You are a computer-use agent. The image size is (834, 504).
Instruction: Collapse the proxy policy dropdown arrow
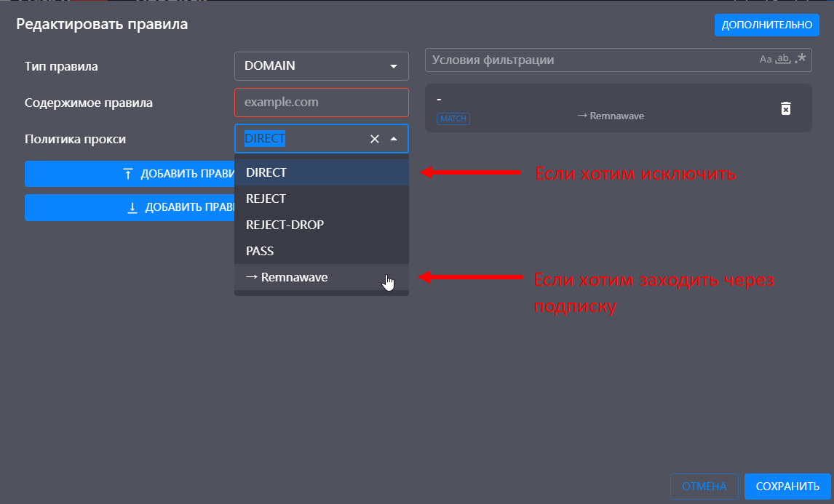pos(394,139)
